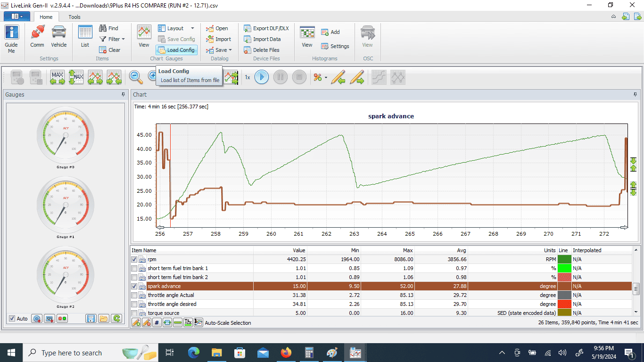
Task: Select the Home ribbon tab
Action: click(x=46, y=17)
